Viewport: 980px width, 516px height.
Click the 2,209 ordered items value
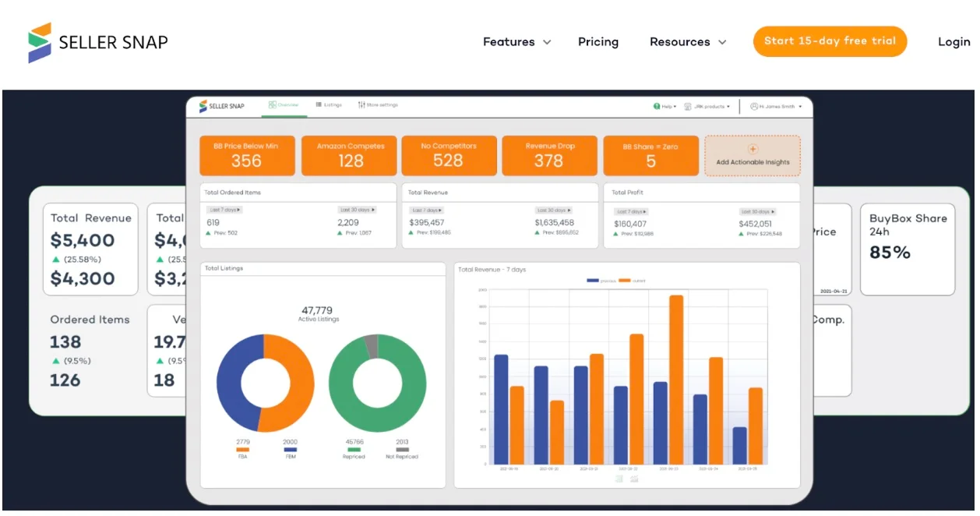point(348,222)
